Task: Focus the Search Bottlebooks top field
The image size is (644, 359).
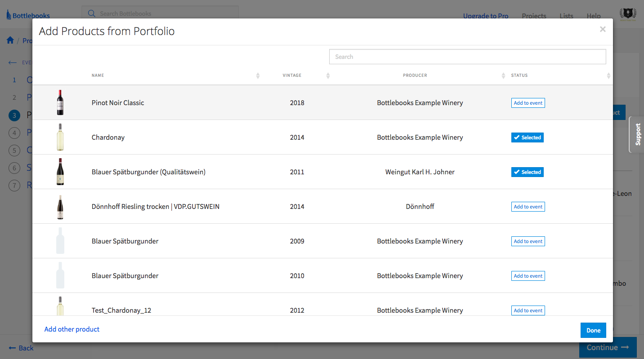Action: click(160, 13)
